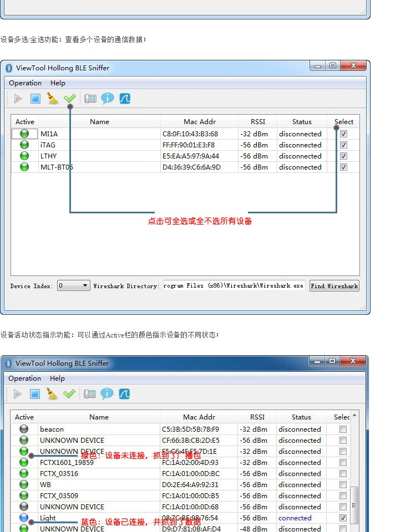Click green checkmark icon in lower window toolbar
Image resolution: width=416 pixels, height=532 pixels.
pyautogui.click(x=69, y=394)
